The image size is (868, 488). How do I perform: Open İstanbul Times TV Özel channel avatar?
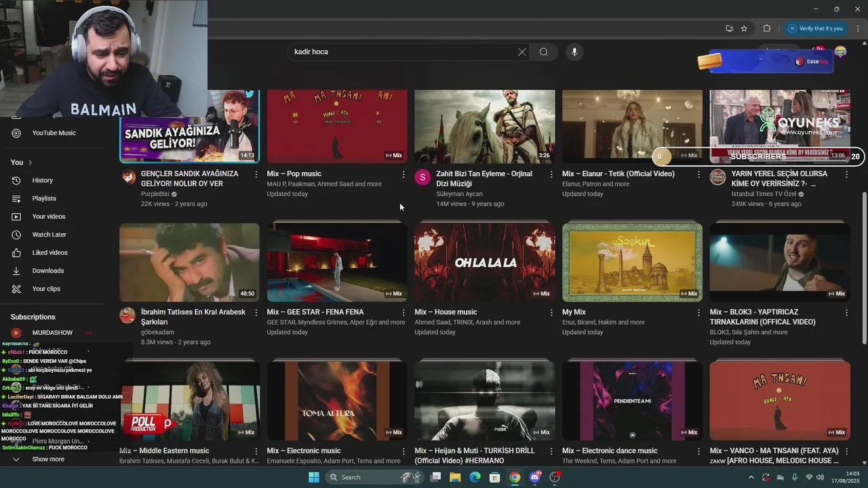click(717, 178)
